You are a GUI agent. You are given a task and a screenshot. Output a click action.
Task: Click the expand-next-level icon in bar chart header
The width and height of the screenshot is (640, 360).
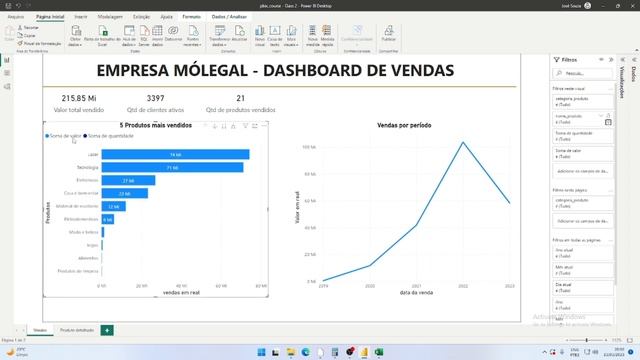233,126
